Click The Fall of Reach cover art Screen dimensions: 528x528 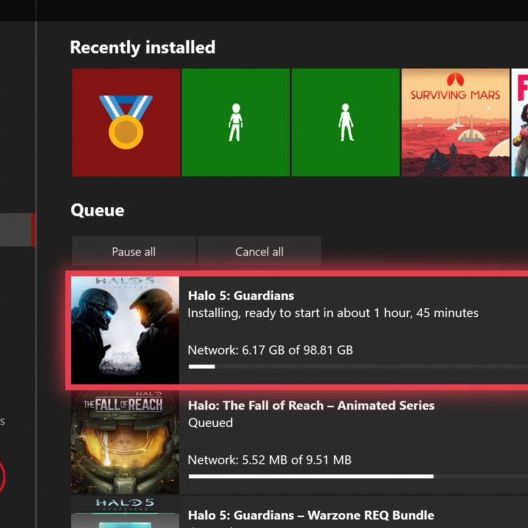[x=125, y=442]
